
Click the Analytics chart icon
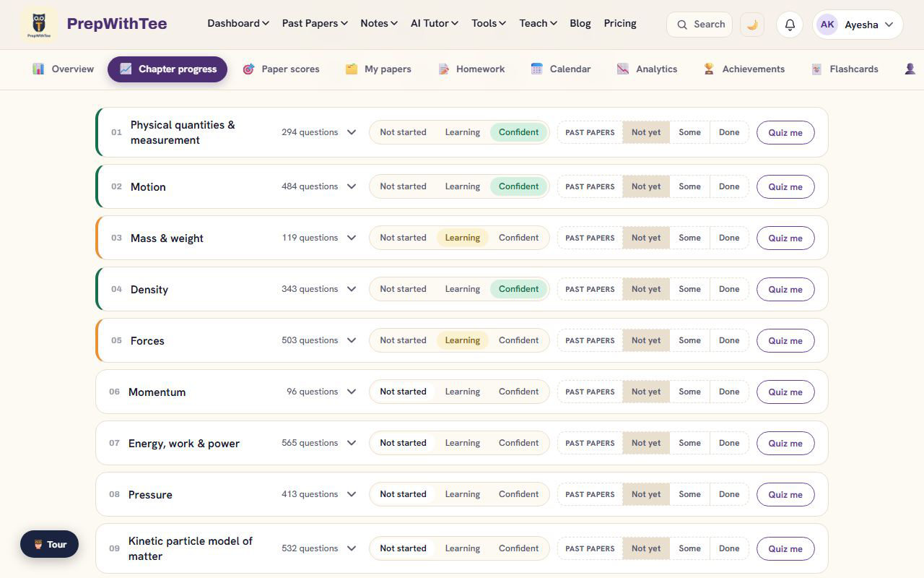623,69
